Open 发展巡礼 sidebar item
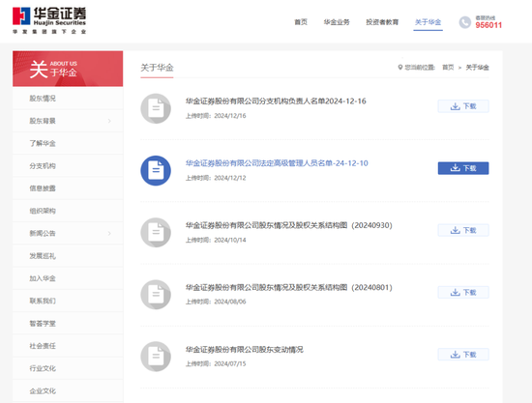The height and width of the screenshot is (403, 532). 68,256
